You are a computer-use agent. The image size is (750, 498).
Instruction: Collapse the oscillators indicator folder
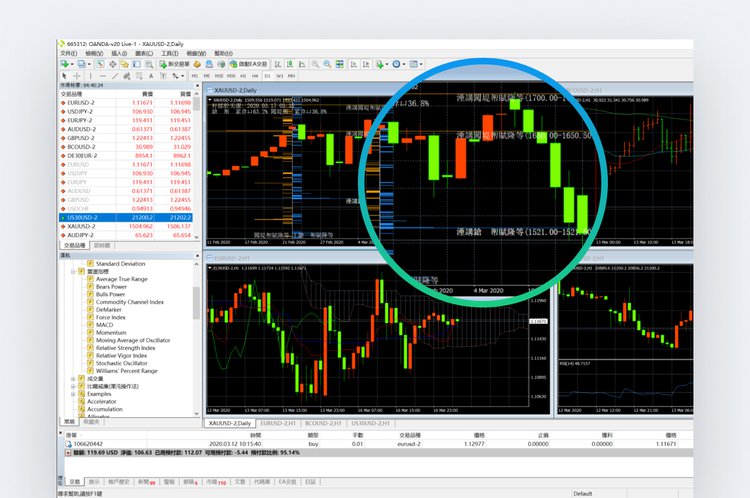(73, 270)
